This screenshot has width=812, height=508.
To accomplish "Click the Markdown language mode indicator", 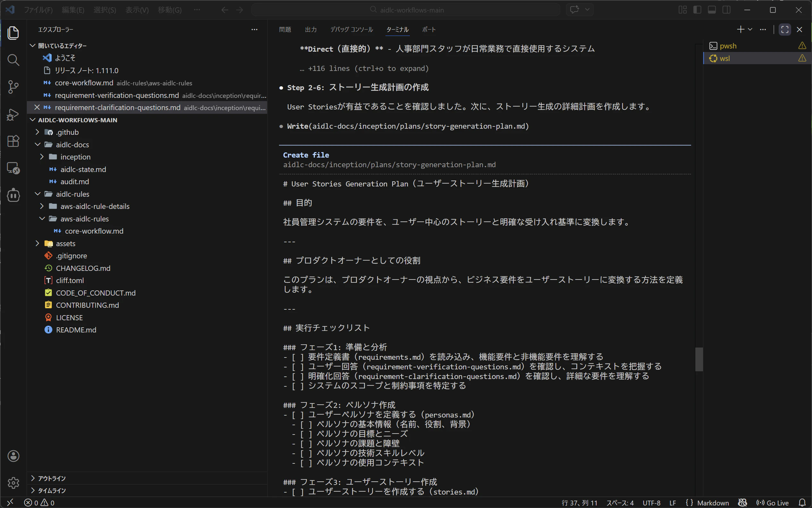I will (x=713, y=503).
